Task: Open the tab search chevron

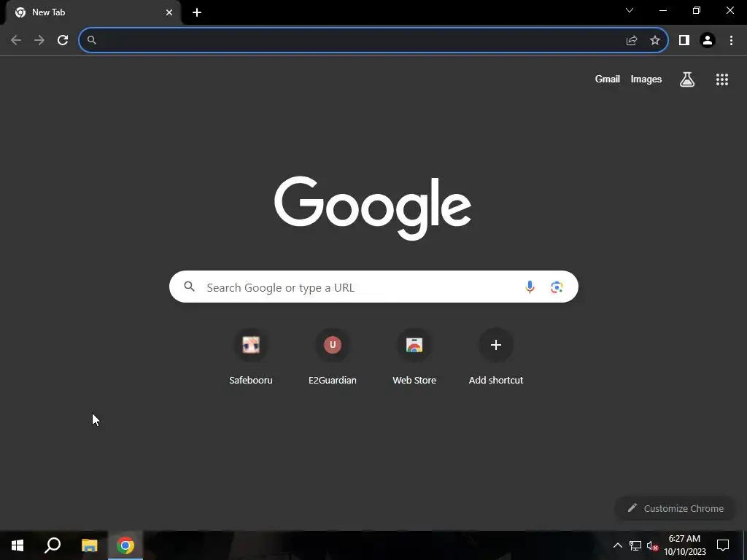Action: click(x=630, y=10)
